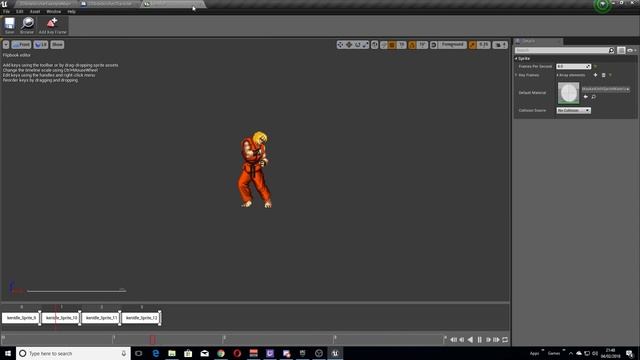Open the File menu
The height and width of the screenshot is (360, 640).
7,11
